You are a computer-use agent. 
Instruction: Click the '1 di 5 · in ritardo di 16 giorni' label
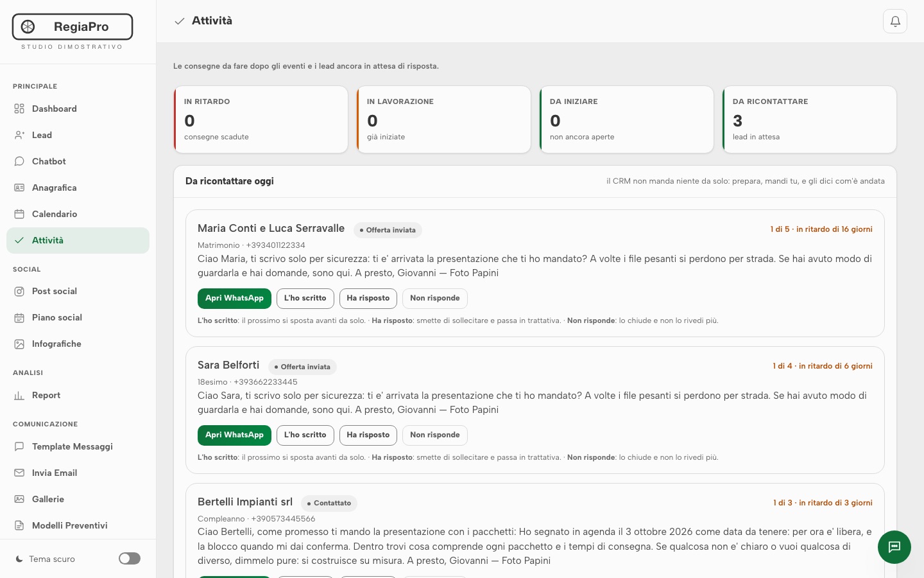point(821,229)
